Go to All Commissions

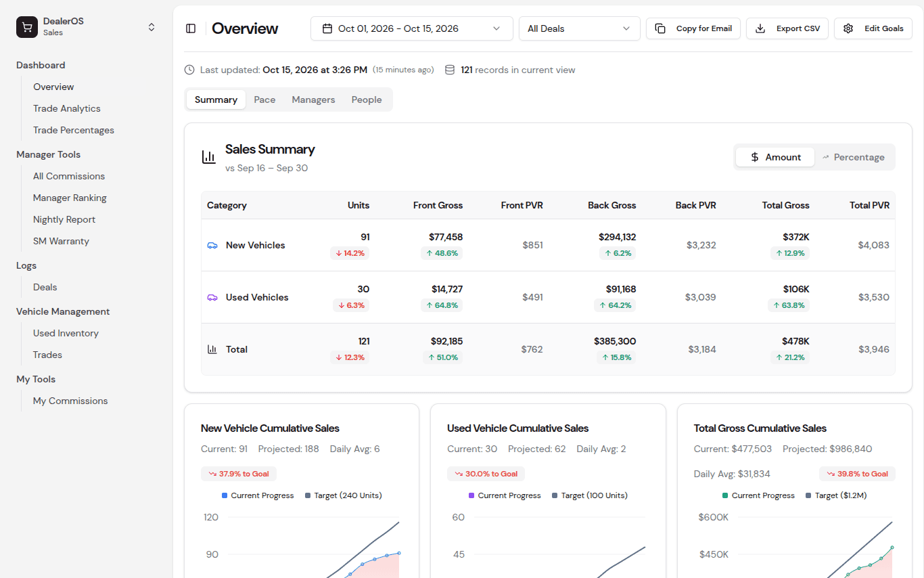(x=69, y=176)
